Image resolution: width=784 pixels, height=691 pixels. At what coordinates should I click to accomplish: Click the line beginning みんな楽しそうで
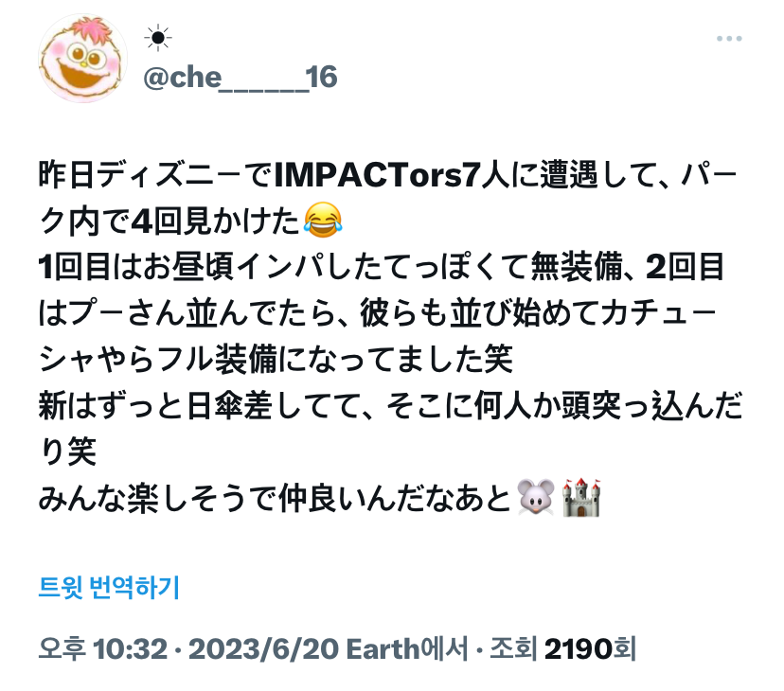[x=319, y=498]
